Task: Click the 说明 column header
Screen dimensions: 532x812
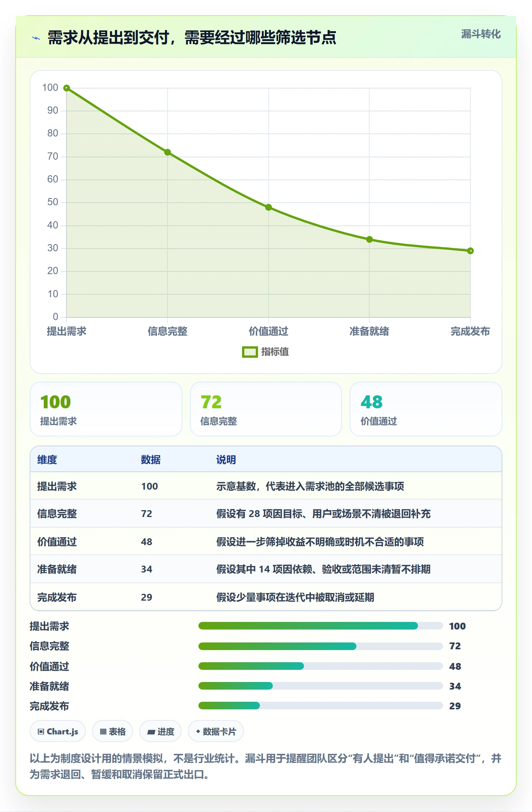Action: pos(226,460)
